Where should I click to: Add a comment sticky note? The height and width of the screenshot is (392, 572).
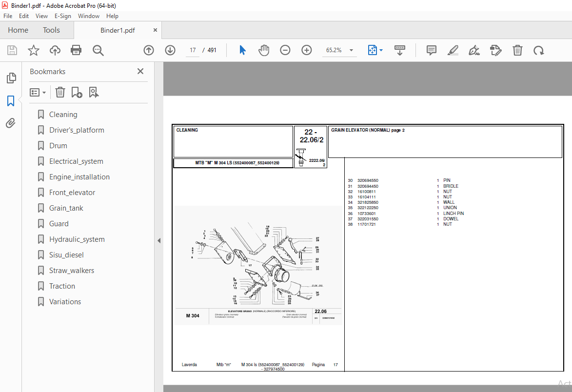click(x=432, y=50)
